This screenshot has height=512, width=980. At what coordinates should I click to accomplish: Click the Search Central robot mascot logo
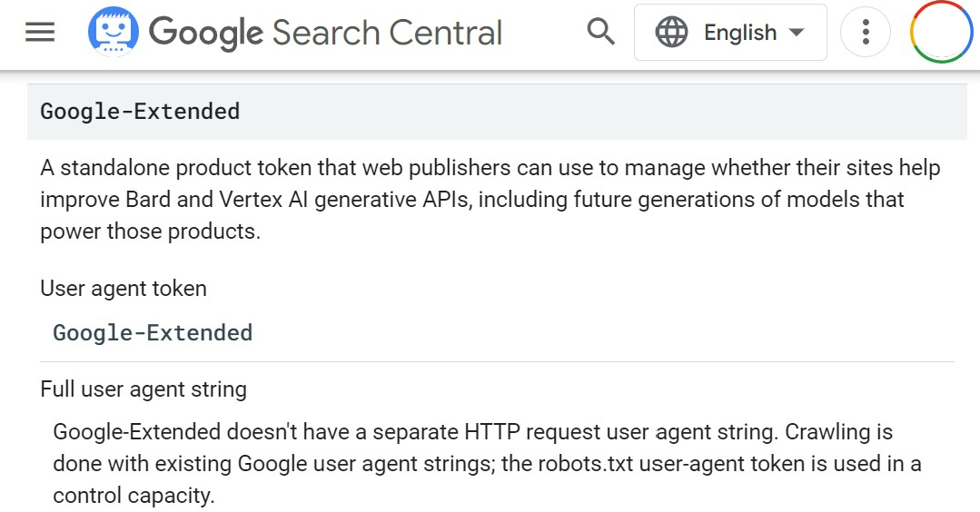pyautogui.click(x=114, y=32)
